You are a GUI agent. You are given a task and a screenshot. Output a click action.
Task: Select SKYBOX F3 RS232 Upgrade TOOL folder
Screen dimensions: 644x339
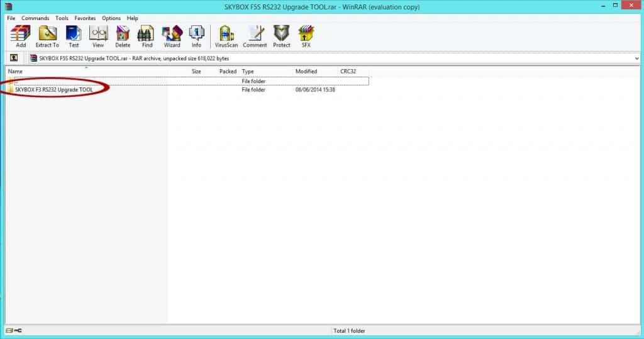point(54,89)
